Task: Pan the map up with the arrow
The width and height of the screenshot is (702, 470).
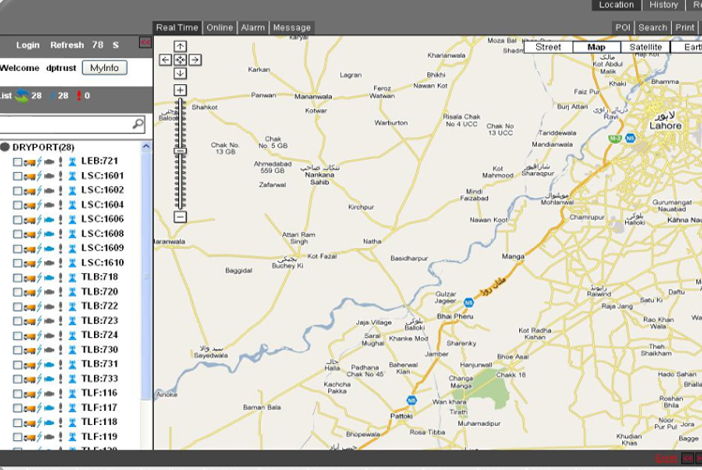Action: click(x=180, y=46)
